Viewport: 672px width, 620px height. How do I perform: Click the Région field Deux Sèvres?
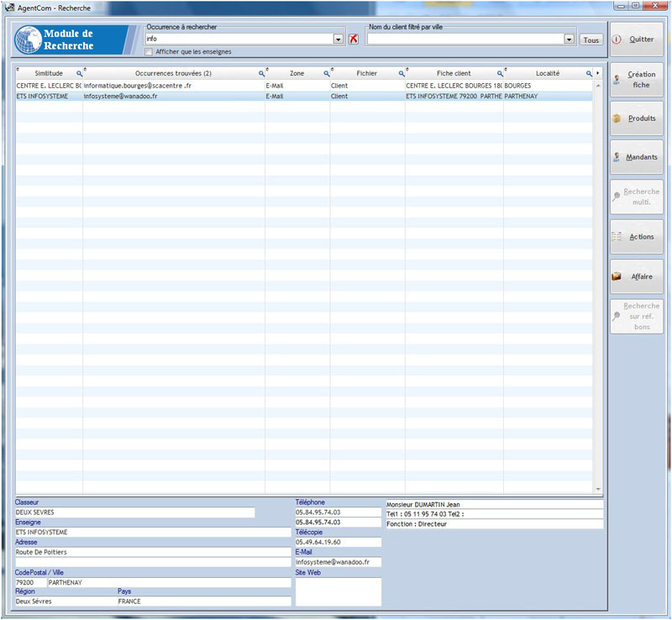66,602
